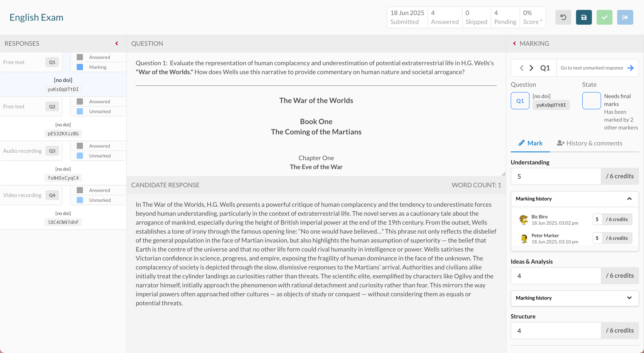Toggle the State checkbox for final marks

click(x=591, y=101)
